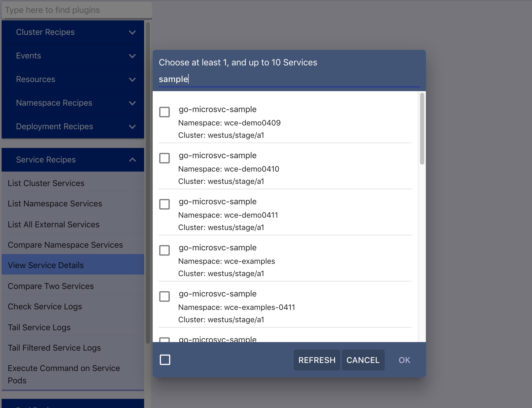Click the CANCEL button
Image resolution: width=532 pixels, height=408 pixels.
[363, 359]
